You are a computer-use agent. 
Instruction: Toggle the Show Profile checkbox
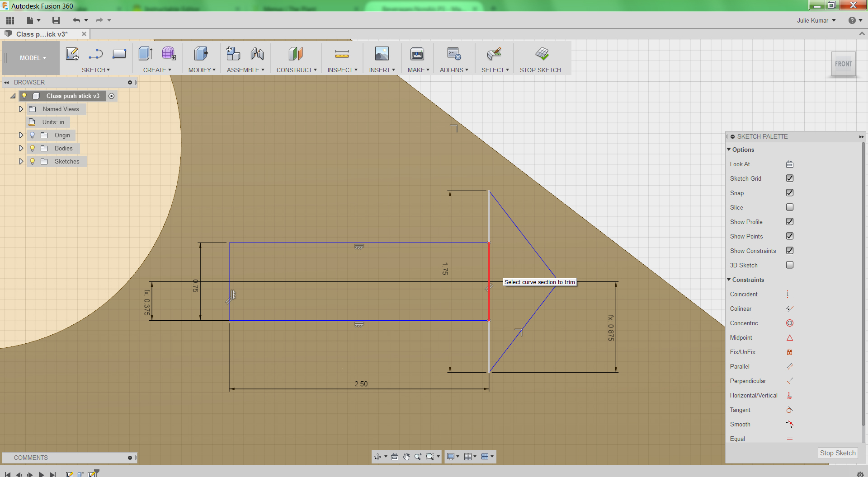point(790,222)
